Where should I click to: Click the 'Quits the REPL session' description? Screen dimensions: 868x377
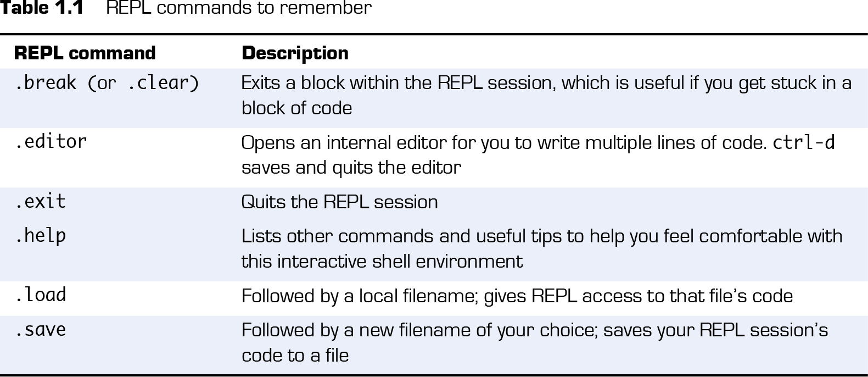pos(339,202)
